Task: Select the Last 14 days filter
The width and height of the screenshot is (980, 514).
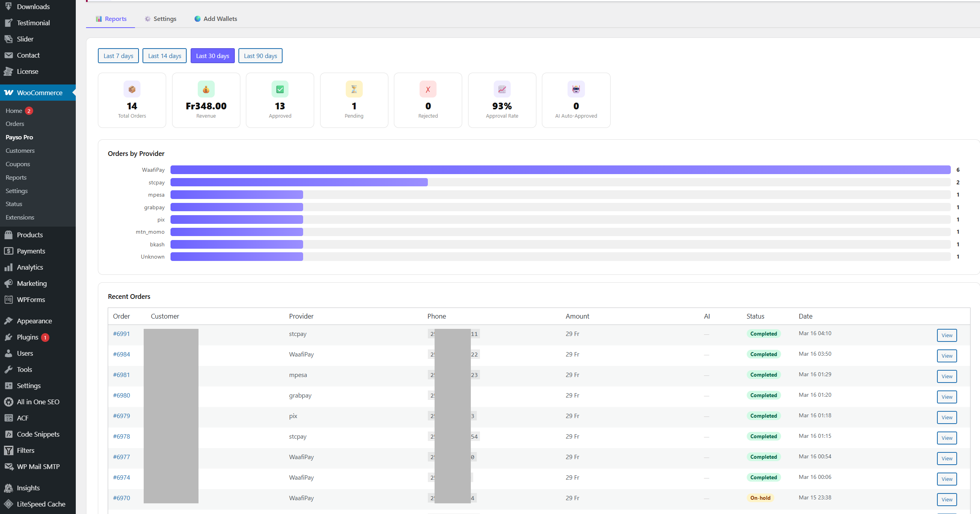Action: click(x=165, y=56)
